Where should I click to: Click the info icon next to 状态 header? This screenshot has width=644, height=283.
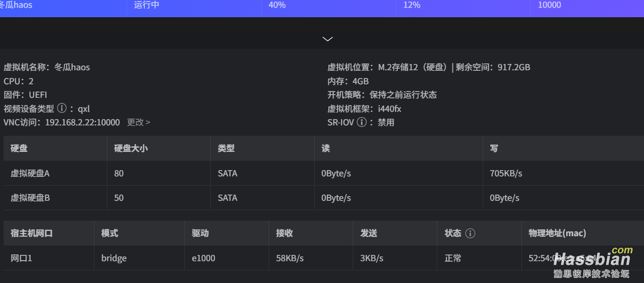coord(470,233)
